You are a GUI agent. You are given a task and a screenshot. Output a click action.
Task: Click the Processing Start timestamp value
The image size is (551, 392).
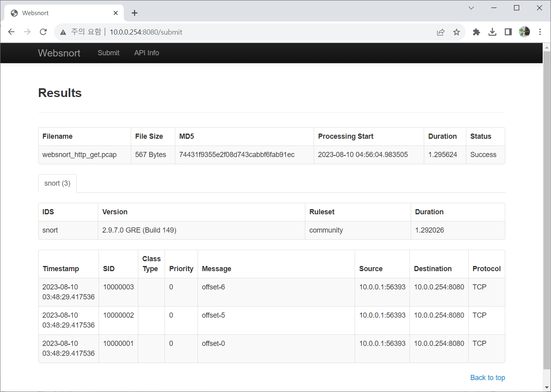[x=363, y=155]
